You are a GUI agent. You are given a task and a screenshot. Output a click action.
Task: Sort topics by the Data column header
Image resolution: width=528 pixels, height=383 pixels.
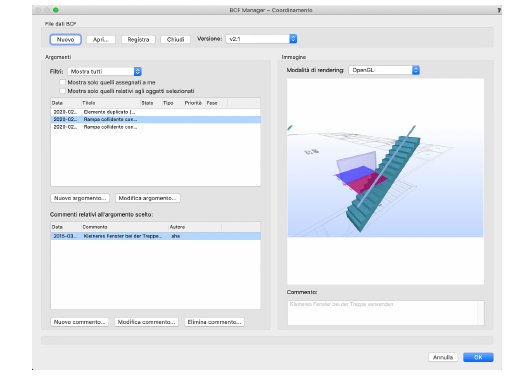click(66, 103)
